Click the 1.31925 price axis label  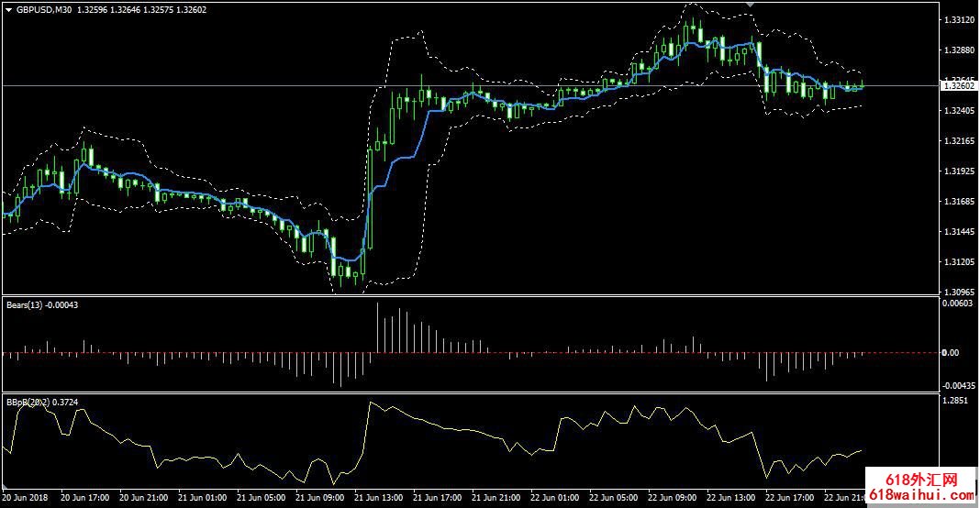click(960, 171)
